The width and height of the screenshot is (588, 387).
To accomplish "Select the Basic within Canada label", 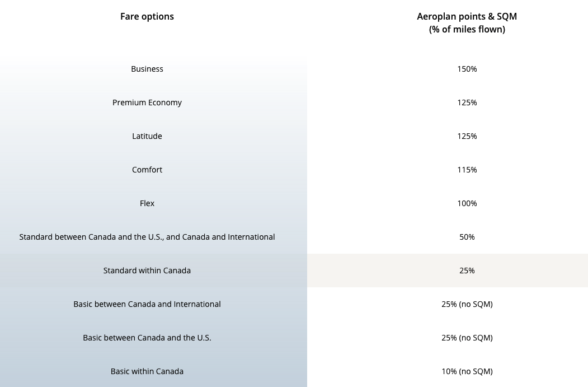I will click(x=147, y=371).
